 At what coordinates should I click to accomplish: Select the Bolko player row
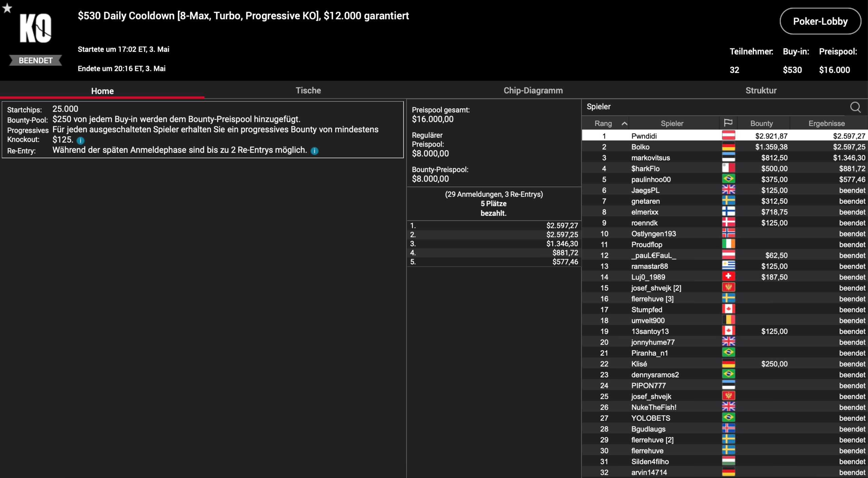point(640,147)
